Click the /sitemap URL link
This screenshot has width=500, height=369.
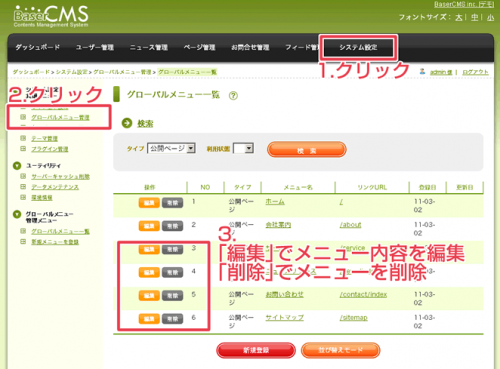pyautogui.click(x=354, y=318)
